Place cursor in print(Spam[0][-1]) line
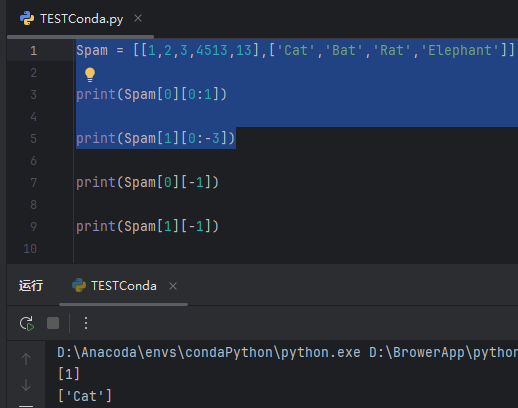518x408 pixels. click(x=147, y=182)
